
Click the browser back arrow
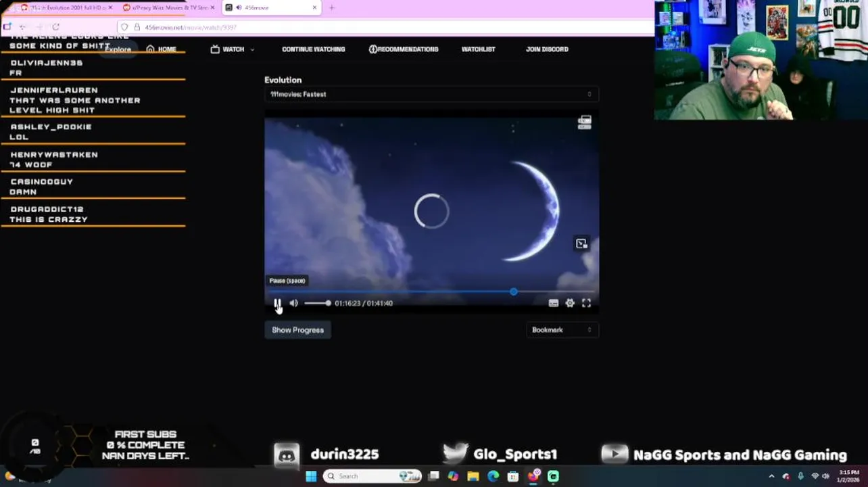pos(22,27)
